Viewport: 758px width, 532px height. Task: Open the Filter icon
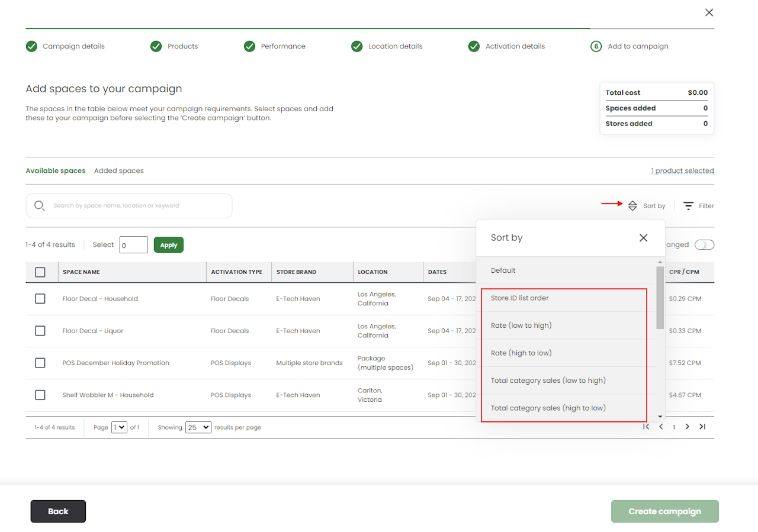(688, 206)
